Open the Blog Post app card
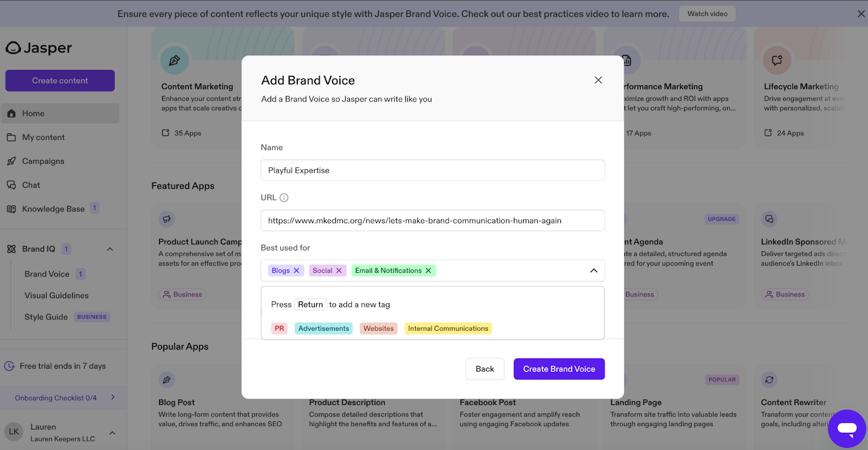This screenshot has width=868, height=450. tap(222, 407)
